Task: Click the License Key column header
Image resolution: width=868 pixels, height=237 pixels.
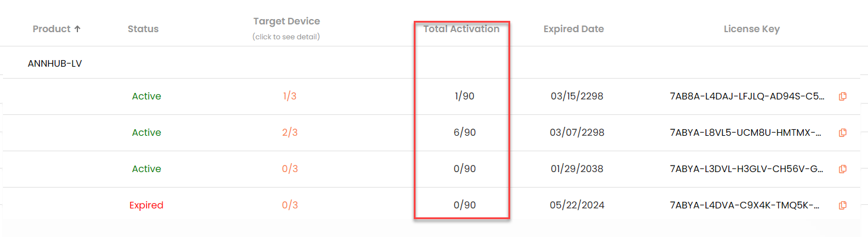Action: point(751,29)
